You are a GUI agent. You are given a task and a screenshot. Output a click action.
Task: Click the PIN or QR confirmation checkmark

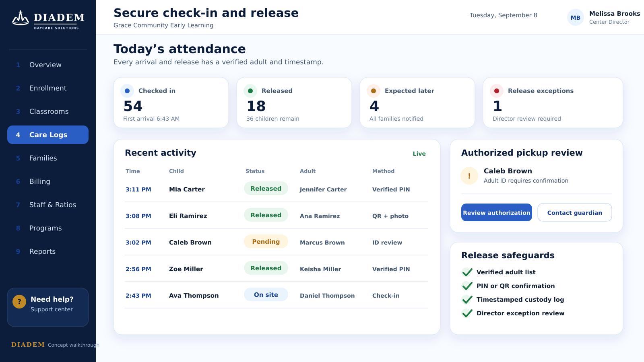(467, 286)
